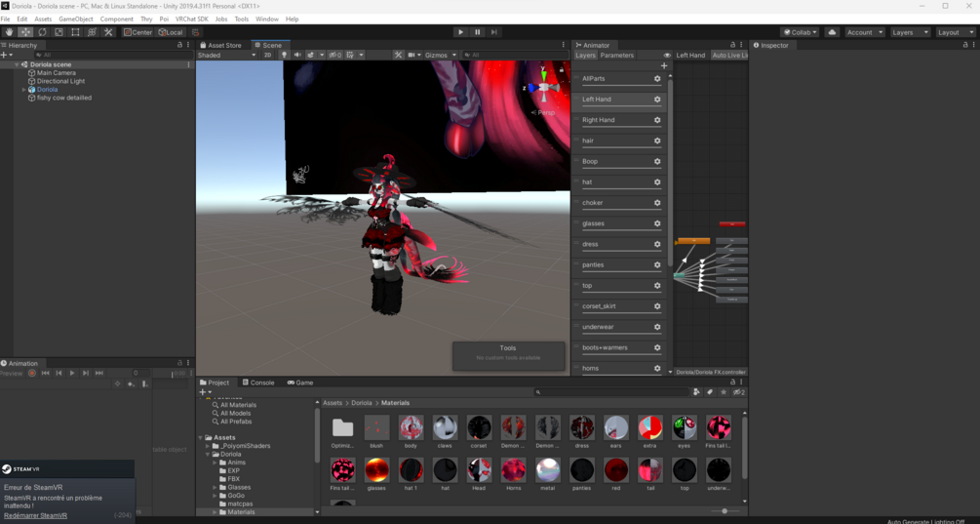Open the Collab dropdown
The height and width of the screenshot is (524, 980).
(x=800, y=32)
